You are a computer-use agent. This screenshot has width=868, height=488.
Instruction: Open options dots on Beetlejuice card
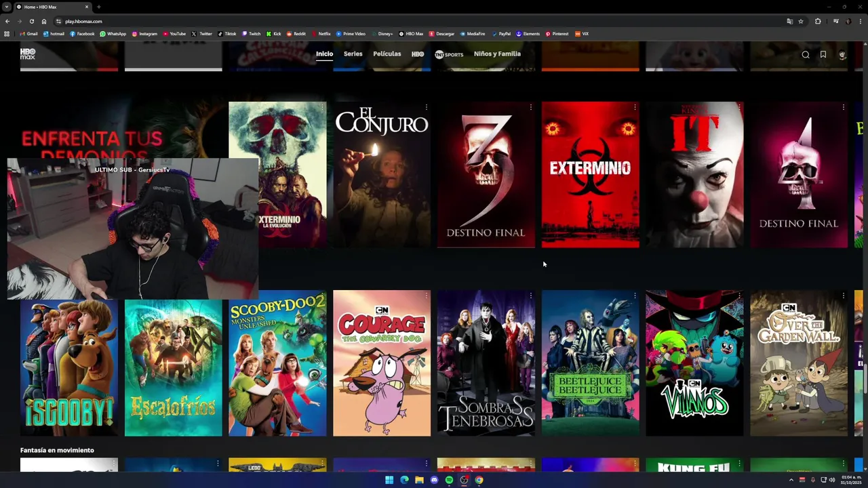point(635,296)
